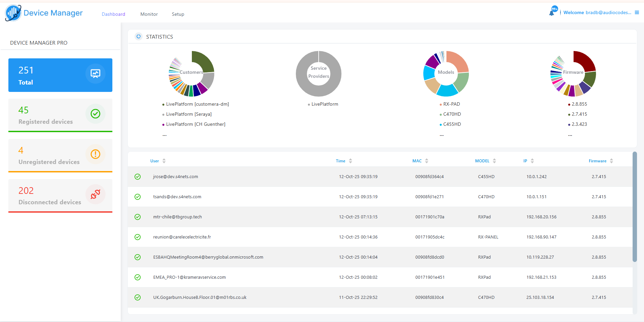Open the Monitor tab

coord(149,14)
